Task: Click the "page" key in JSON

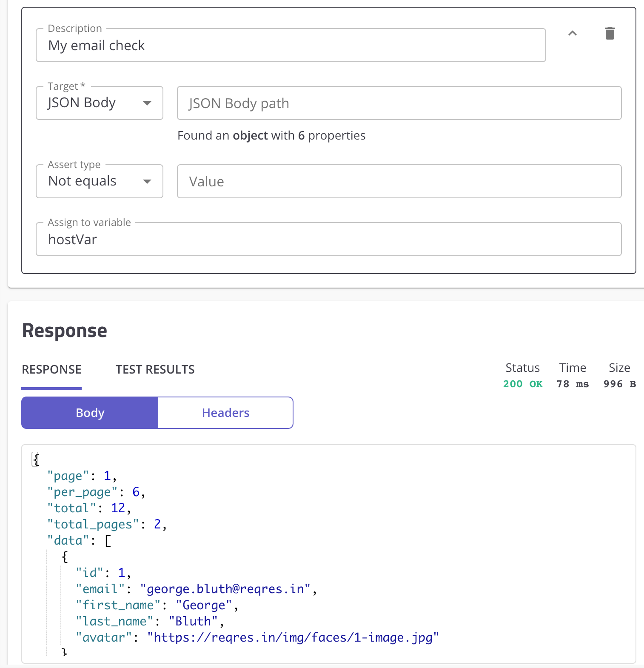Action: tap(68, 476)
